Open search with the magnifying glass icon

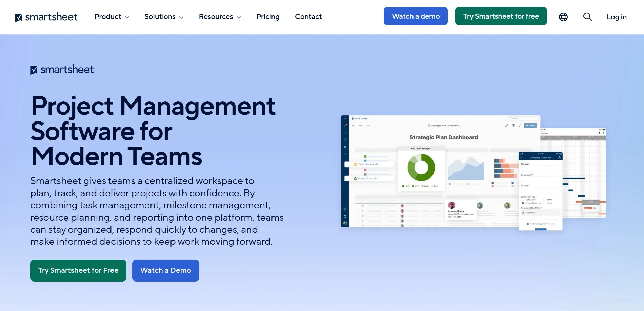click(587, 17)
